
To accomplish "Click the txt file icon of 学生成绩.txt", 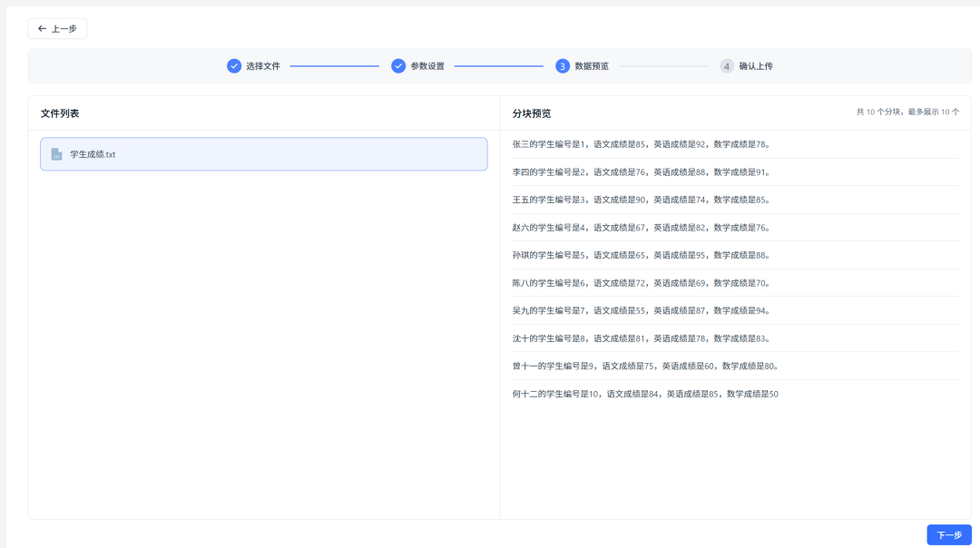I will click(56, 154).
